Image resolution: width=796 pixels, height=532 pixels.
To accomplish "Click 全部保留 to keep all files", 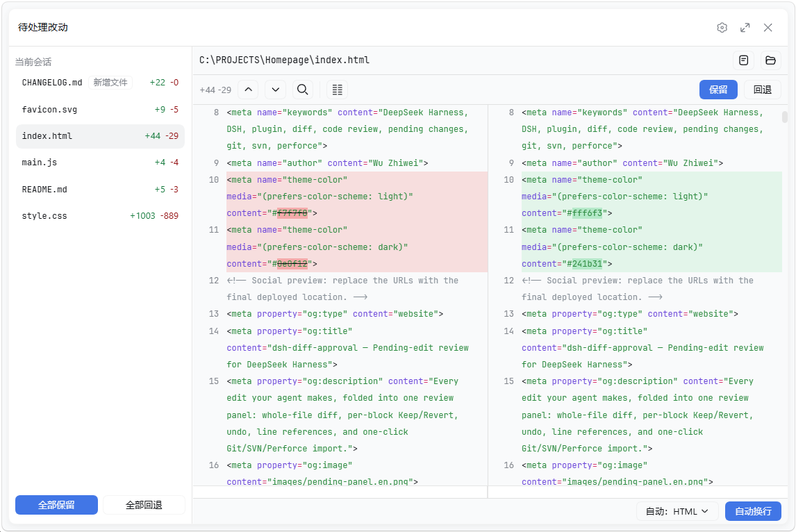I will (x=56, y=505).
